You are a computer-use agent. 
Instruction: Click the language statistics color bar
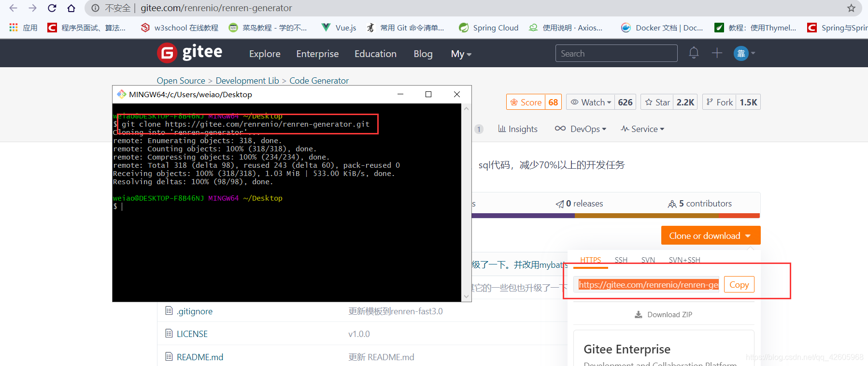616,216
